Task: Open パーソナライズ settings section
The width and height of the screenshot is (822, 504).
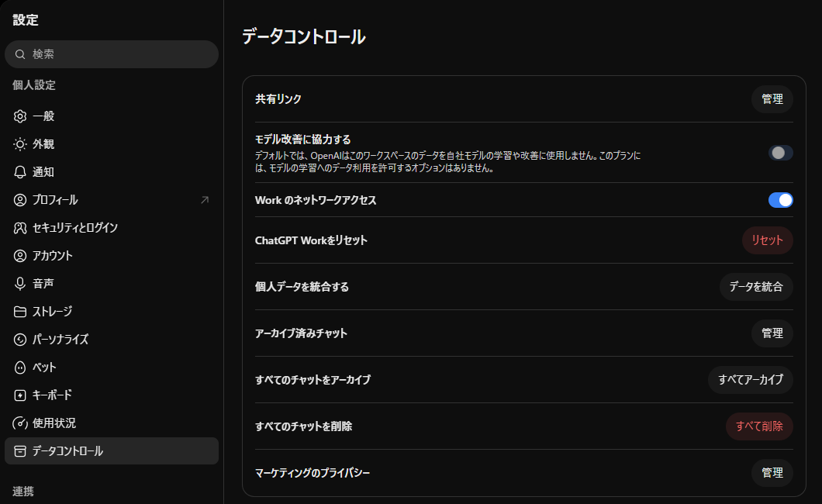Action: point(111,340)
